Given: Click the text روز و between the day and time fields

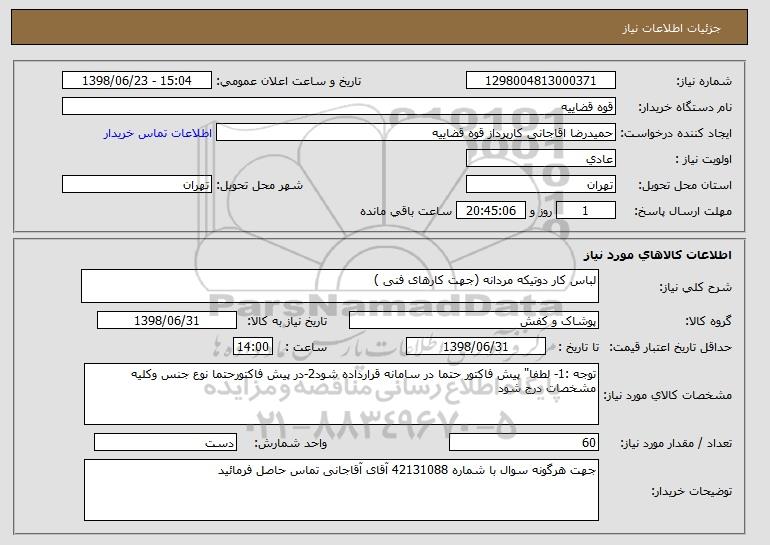Looking at the screenshot, I should (x=541, y=211).
